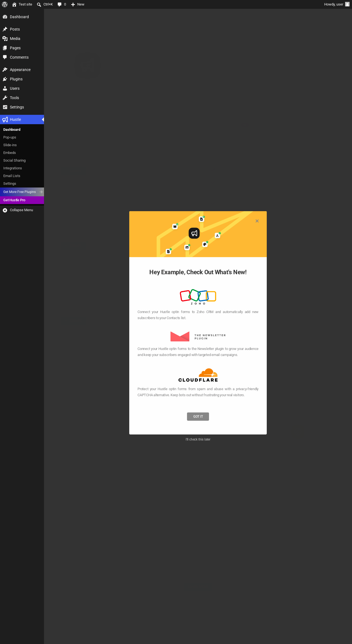
Task: Click the Cloudflare logo
Action: pos(198,375)
